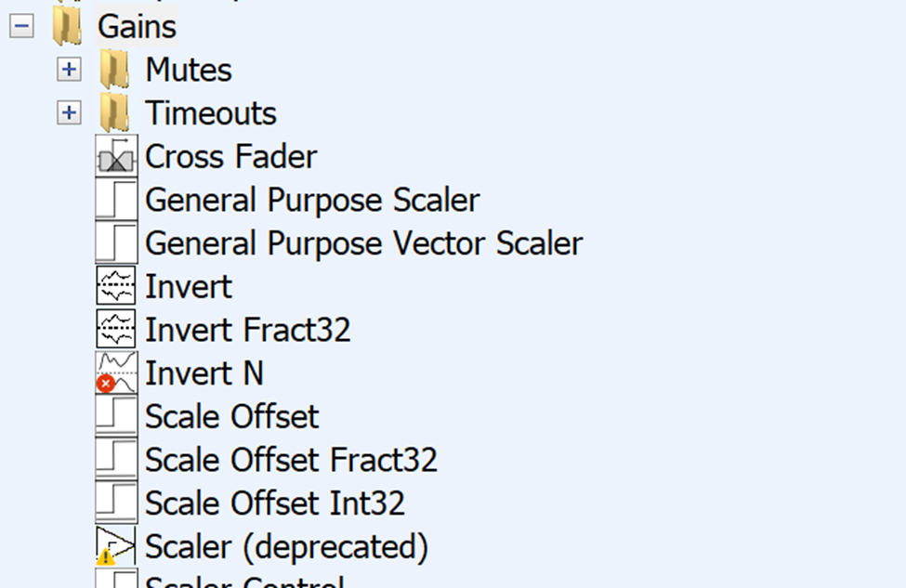Choose Scale Offset Fract32 from list
This screenshot has height=588, width=906.
pyautogui.click(x=291, y=459)
